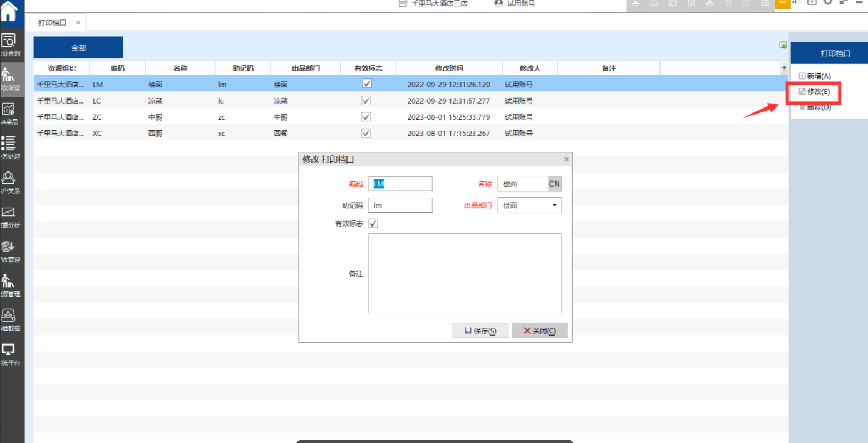The image size is (868, 443).
Task: Click the 关闭(C) button
Action: pyautogui.click(x=539, y=331)
